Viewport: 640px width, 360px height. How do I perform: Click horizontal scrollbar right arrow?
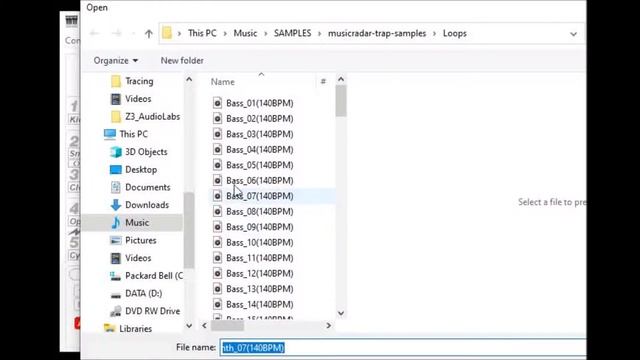(x=329, y=326)
